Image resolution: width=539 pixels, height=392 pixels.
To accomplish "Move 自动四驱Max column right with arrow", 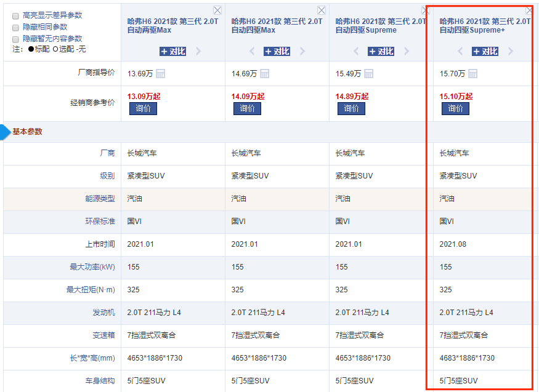I will click(x=302, y=52).
